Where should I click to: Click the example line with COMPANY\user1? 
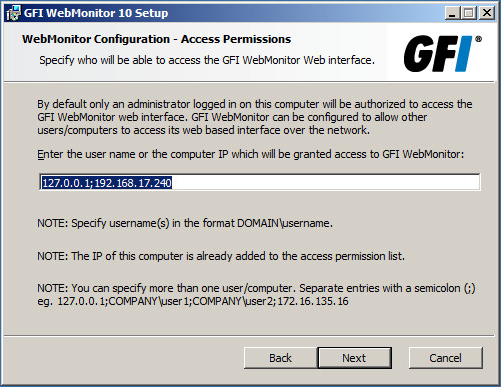[x=193, y=301]
